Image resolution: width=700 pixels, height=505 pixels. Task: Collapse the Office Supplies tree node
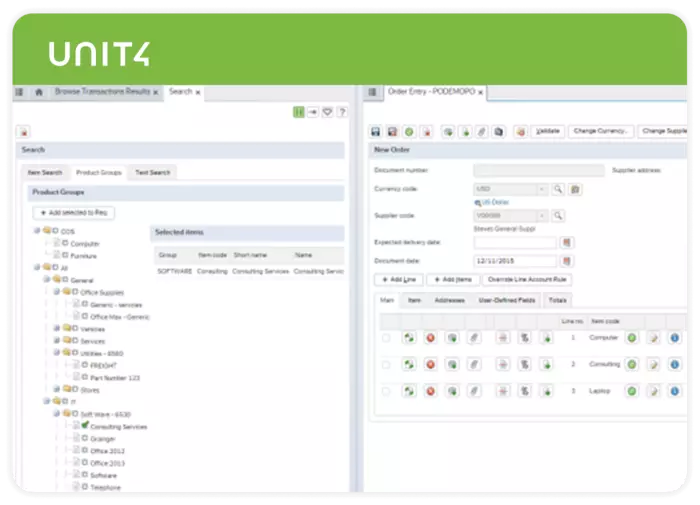pos(56,292)
